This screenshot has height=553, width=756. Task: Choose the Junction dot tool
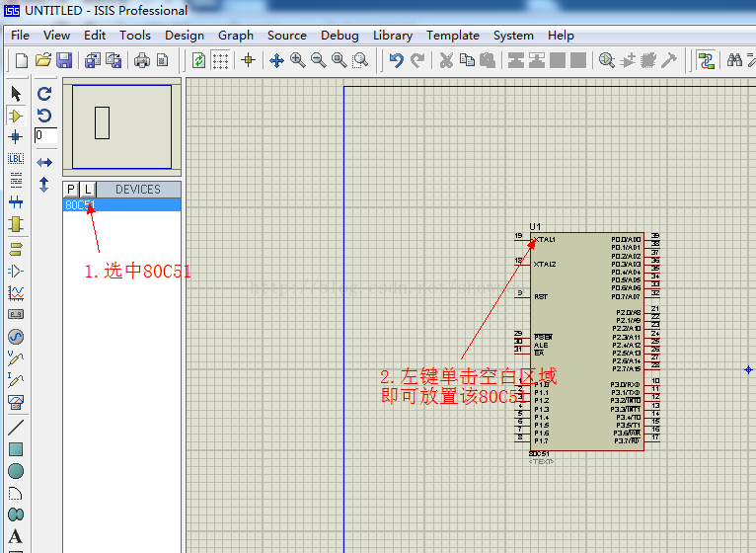pyautogui.click(x=16, y=137)
